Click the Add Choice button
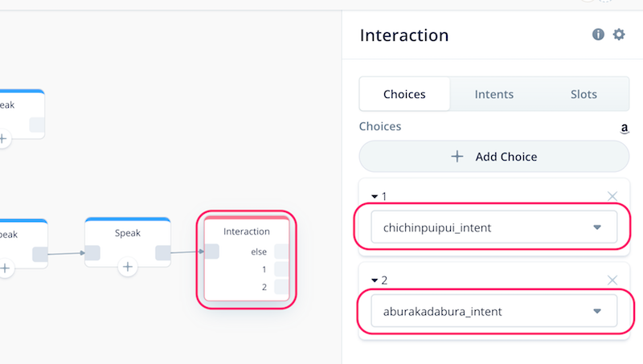The image size is (643, 364). pos(494,157)
